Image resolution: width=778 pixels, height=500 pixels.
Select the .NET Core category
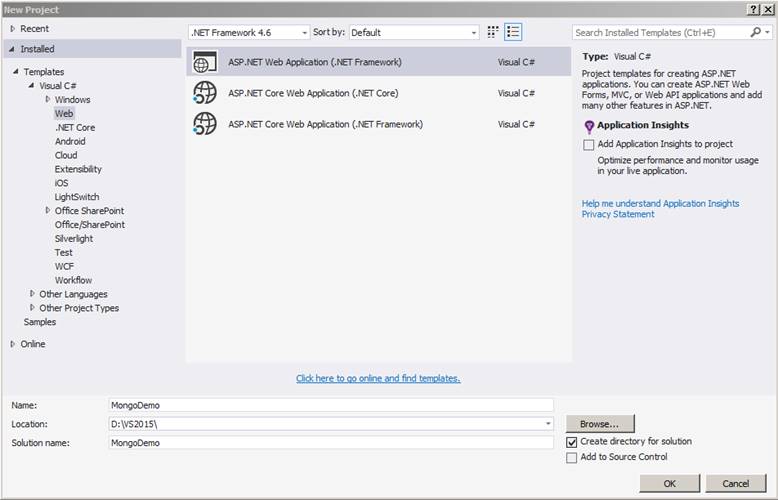[x=75, y=127]
